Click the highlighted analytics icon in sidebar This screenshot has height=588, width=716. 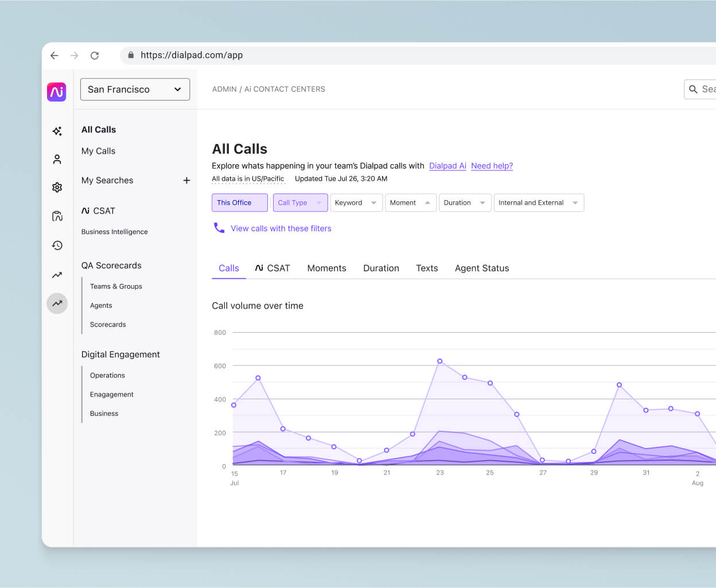pos(57,303)
